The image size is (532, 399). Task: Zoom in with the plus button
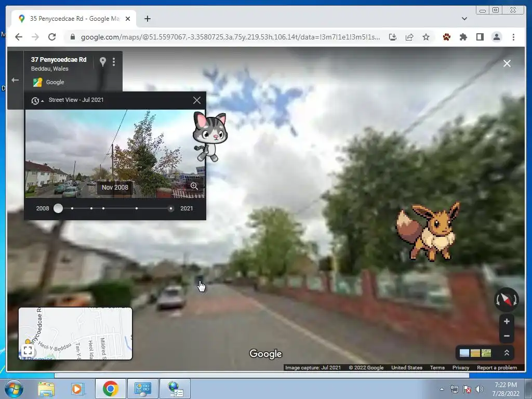507,321
